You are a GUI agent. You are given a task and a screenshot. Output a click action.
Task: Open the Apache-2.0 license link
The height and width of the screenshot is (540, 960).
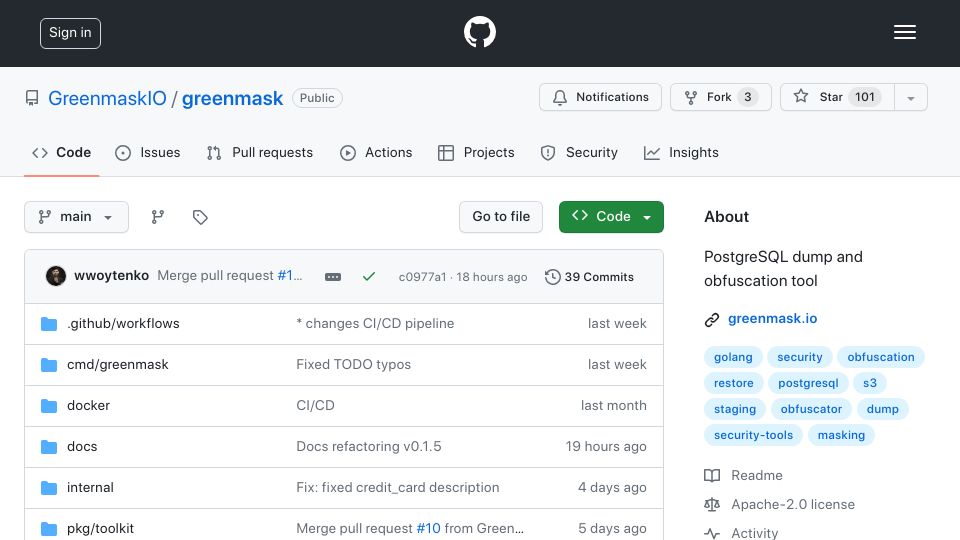(779, 504)
